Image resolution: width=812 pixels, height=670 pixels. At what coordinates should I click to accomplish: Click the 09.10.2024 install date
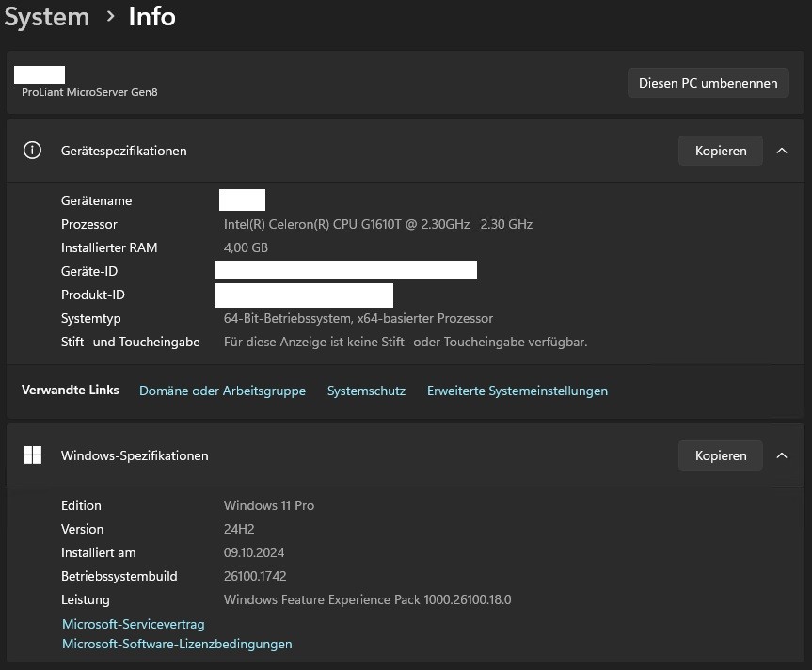[x=254, y=553]
